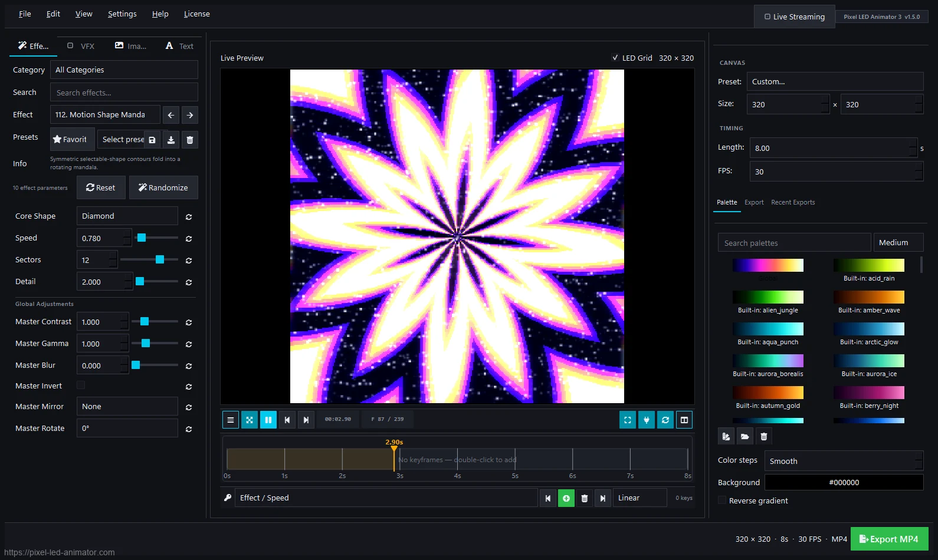This screenshot has height=560, width=938.
Task: Step to next frame
Action: (306, 420)
